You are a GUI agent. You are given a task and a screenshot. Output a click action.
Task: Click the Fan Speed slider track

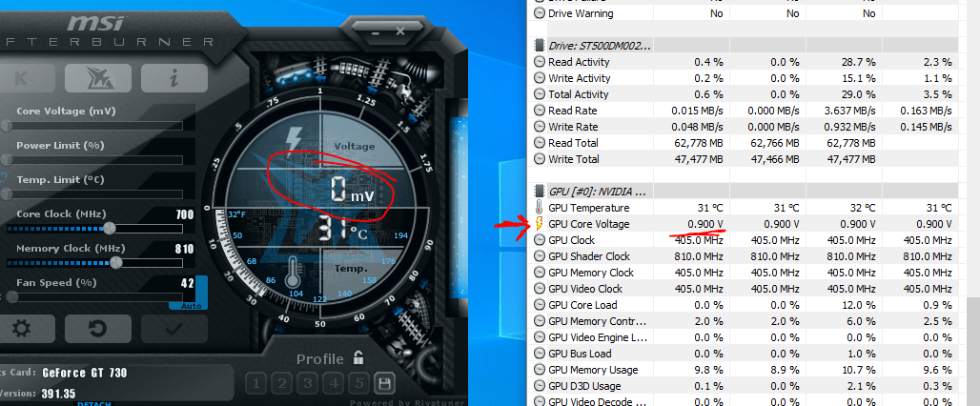[x=93, y=296]
